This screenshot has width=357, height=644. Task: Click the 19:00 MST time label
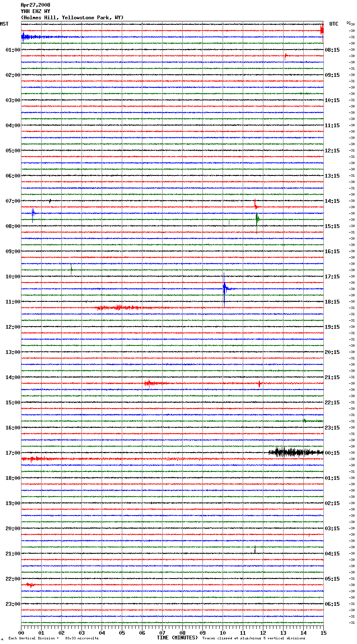click(13, 503)
